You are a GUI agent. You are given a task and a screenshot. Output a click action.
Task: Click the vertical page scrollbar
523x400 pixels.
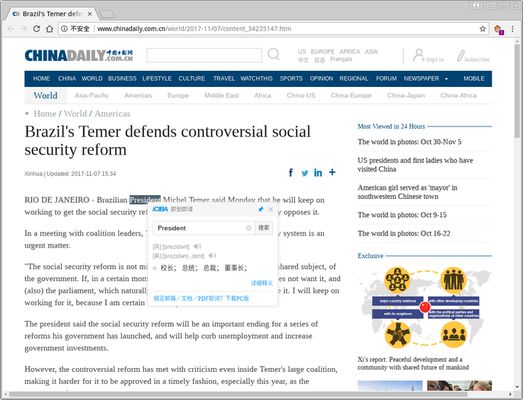[x=517, y=92]
